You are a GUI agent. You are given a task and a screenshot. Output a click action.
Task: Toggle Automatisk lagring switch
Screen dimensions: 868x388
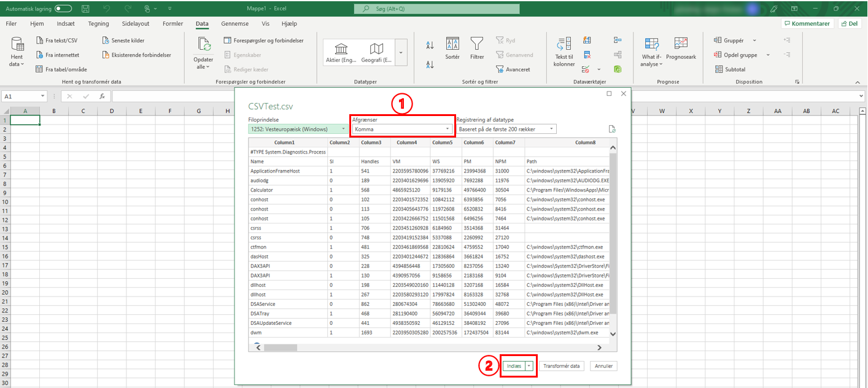point(62,9)
